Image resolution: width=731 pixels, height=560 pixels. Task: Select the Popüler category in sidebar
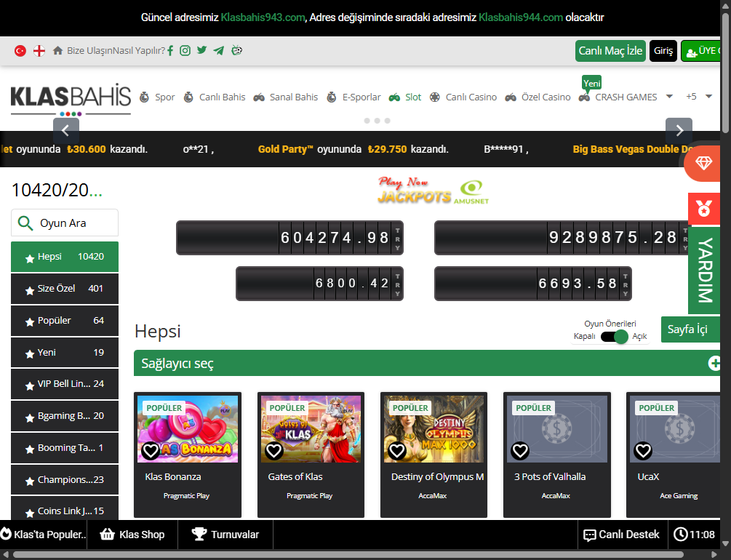(x=65, y=321)
